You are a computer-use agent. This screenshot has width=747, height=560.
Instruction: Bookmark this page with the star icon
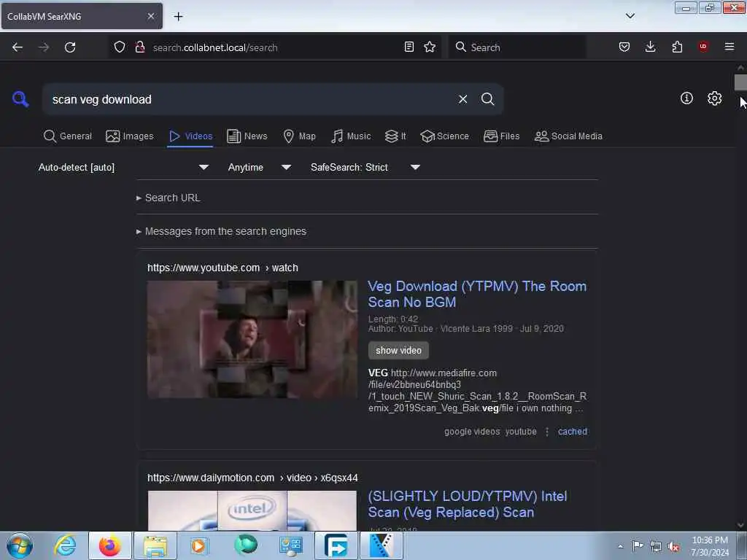[430, 47]
